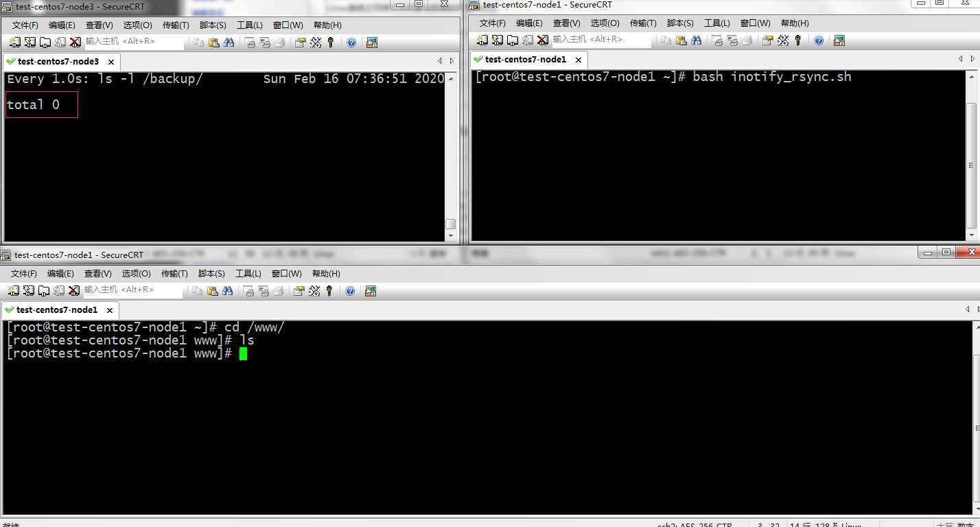This screenshot has height=527, width=980.
Task: Click the key icon in node3 window toolbar
Action: tap(331, 43)
